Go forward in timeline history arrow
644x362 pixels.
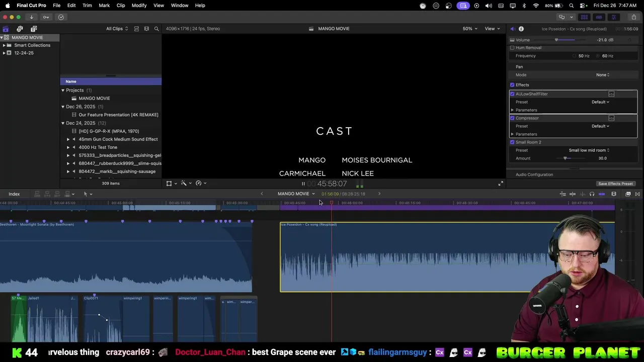379,194
